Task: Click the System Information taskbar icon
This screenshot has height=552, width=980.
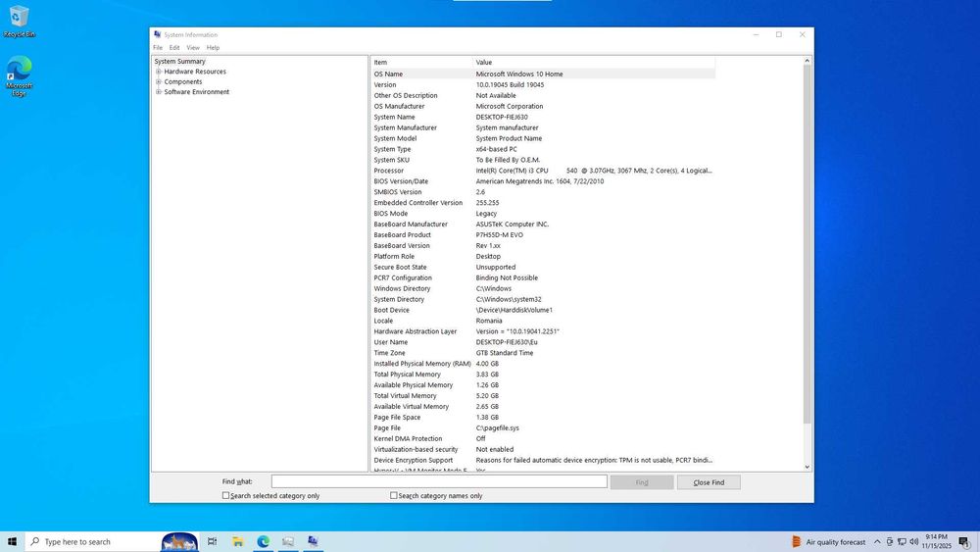Action: click(x=314, y=541)
